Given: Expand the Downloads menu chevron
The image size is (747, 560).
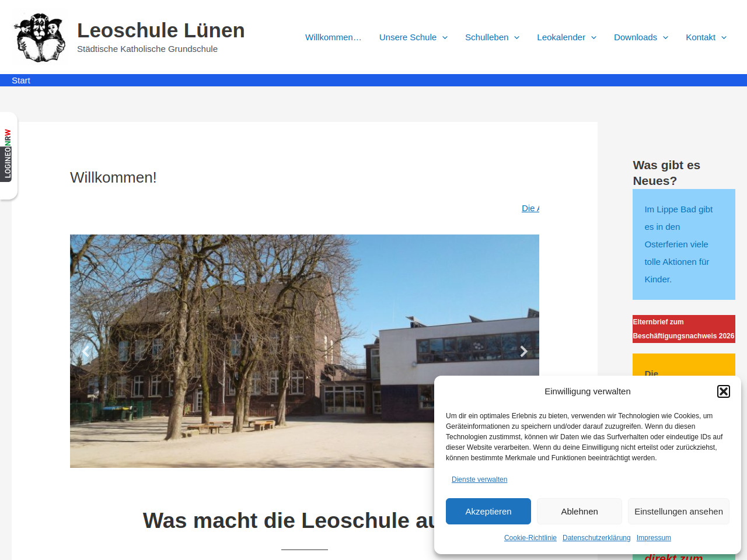Looking at the screenshot, I should click(x=665, y=37).
